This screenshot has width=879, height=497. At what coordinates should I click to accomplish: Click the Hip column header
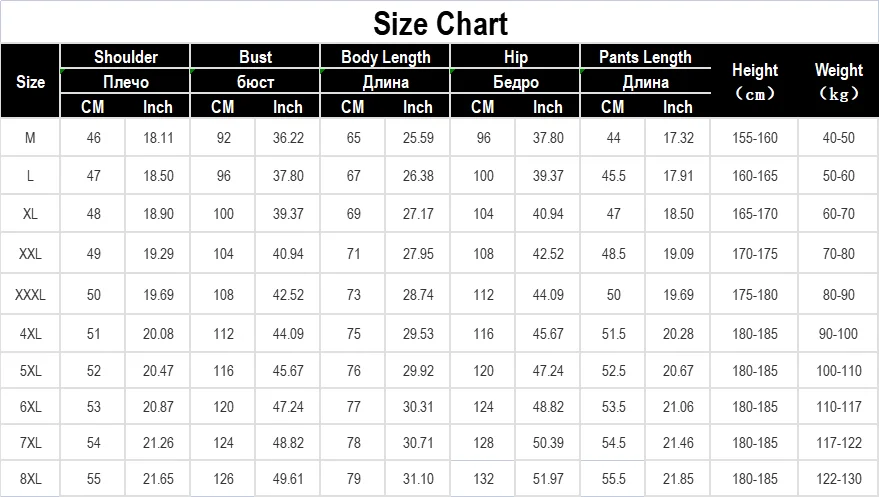click(x=515, y=57)
